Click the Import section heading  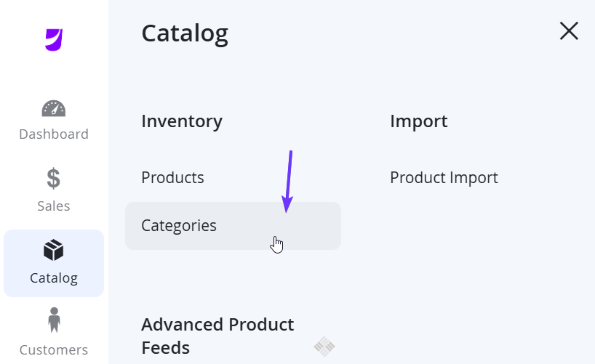419,122
